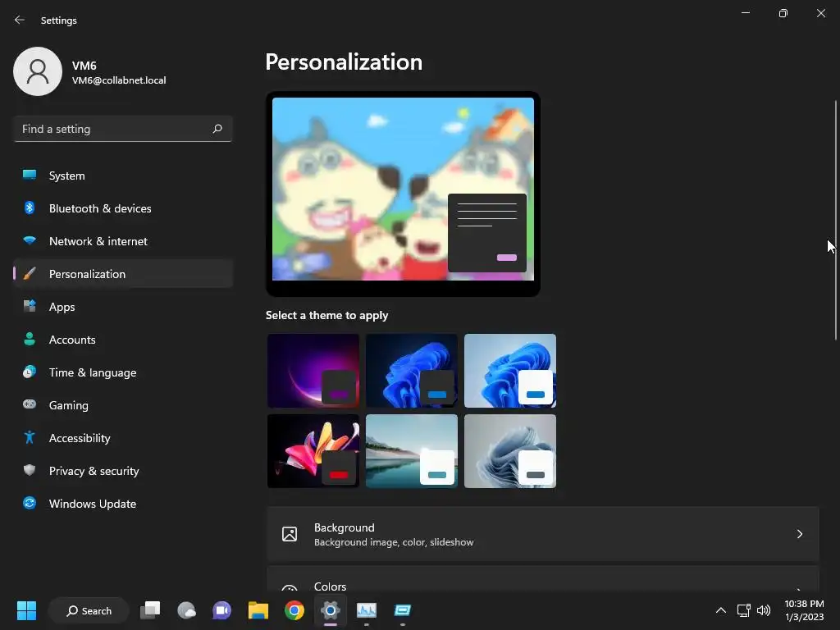840x630 pixels.
Task: Click the Background picture icon
Action: click(290, 534)
